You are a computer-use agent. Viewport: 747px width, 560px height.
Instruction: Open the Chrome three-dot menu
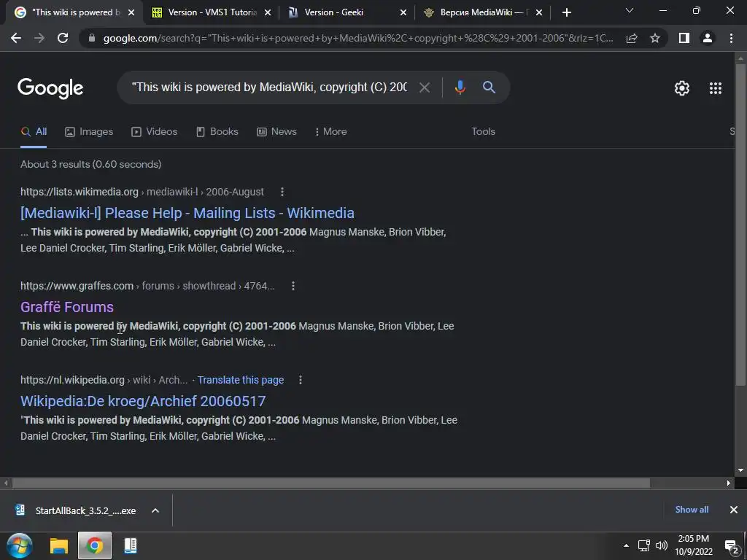point(731,38)
